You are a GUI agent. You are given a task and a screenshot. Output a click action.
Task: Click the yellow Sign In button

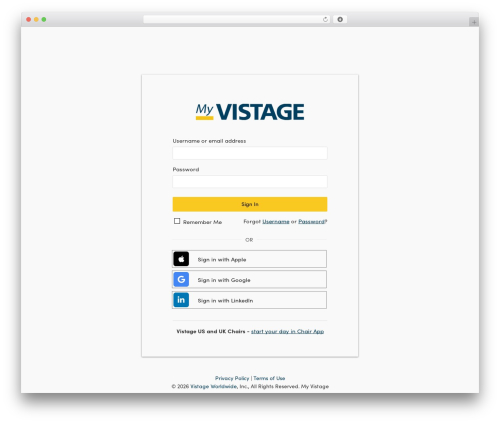coord(250,204)
